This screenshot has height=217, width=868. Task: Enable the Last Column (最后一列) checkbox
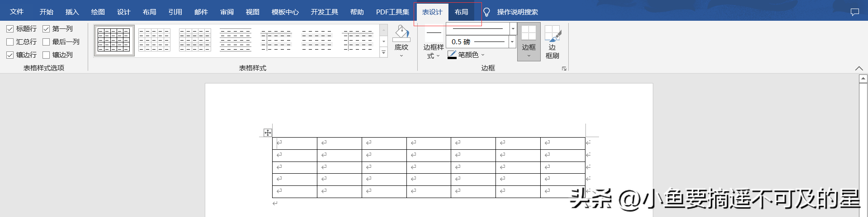pos(46,42)
